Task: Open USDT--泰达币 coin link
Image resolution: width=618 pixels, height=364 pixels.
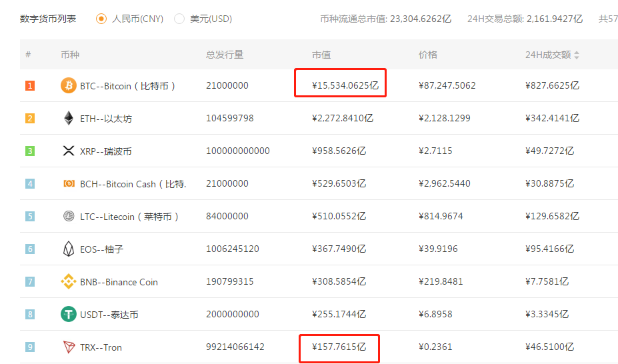Action: coord(109,315)
